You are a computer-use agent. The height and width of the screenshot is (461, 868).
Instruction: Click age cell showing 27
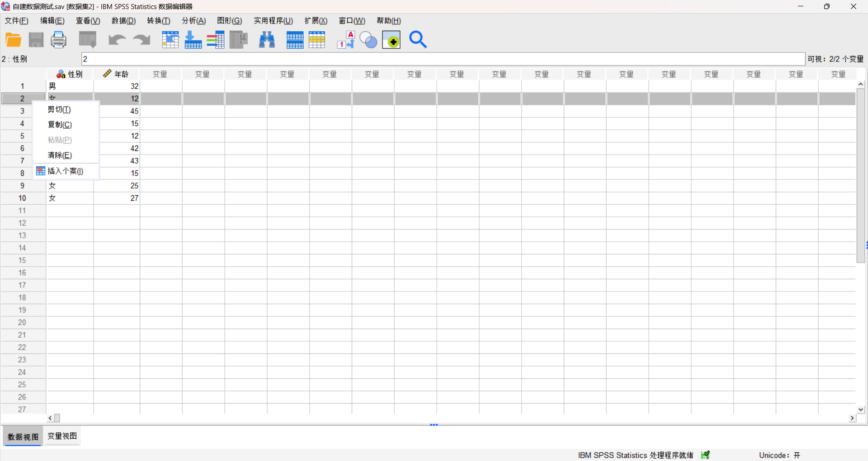click(117, 198)
